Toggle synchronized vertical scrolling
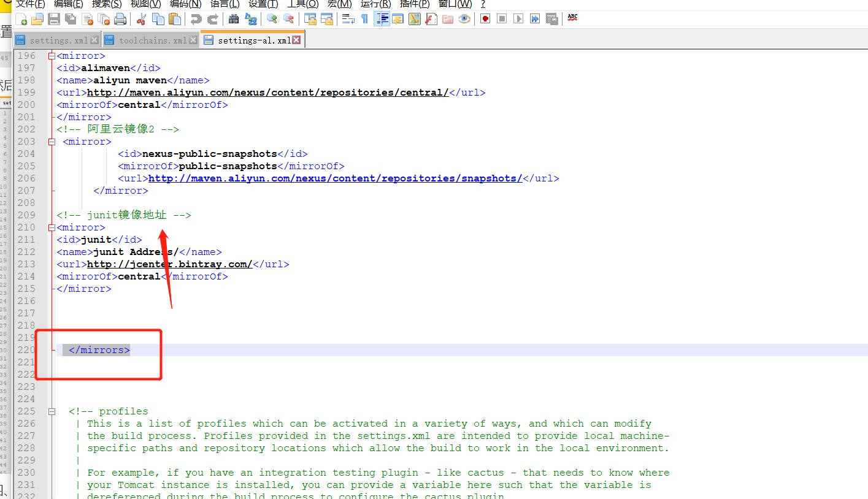868x499 pixels. pyautogui.click(x=310, y=19)
